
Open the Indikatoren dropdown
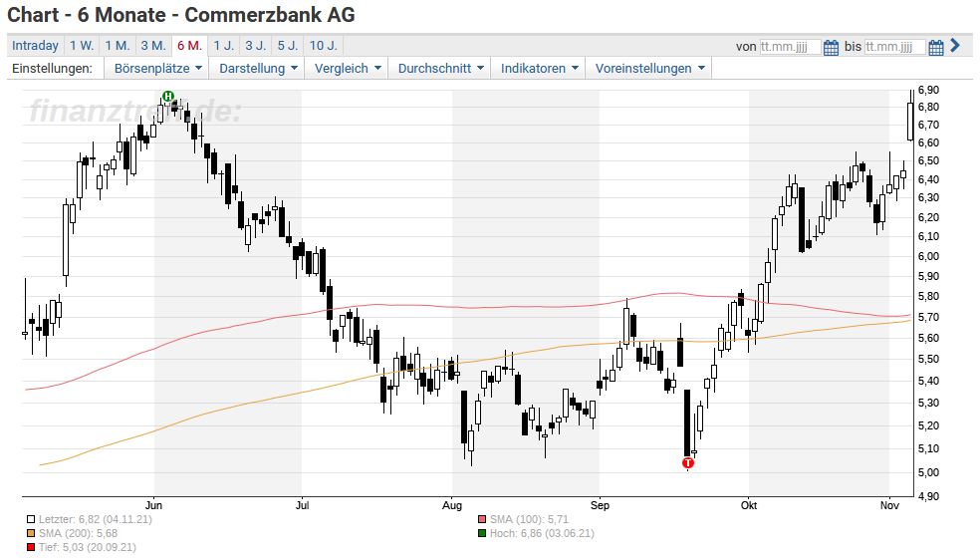tap(539, 68)
